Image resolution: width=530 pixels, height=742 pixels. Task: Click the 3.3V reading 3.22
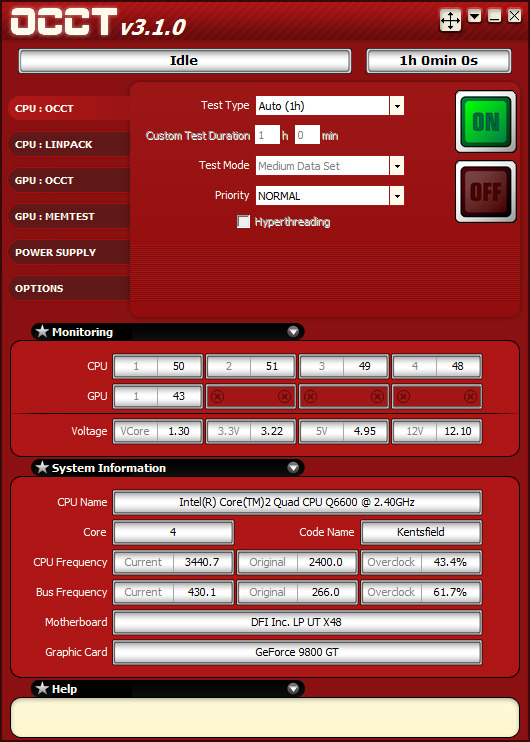251,431
